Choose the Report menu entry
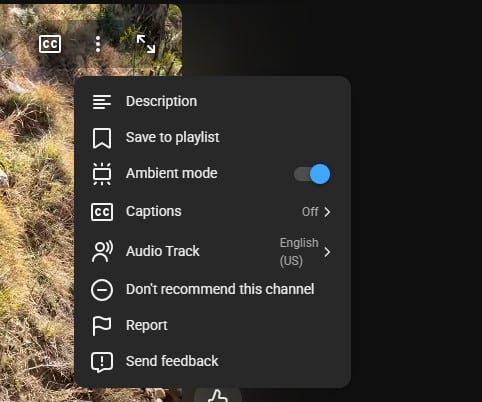The width and height of the screenshot is (482, 402). pyautogui.click(x=212, y=326)
